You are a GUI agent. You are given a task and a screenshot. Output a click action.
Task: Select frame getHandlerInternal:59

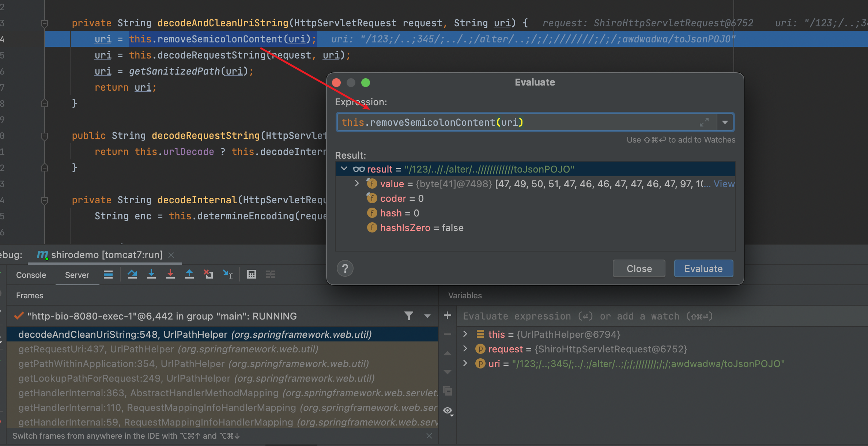(x=222, y=422)
